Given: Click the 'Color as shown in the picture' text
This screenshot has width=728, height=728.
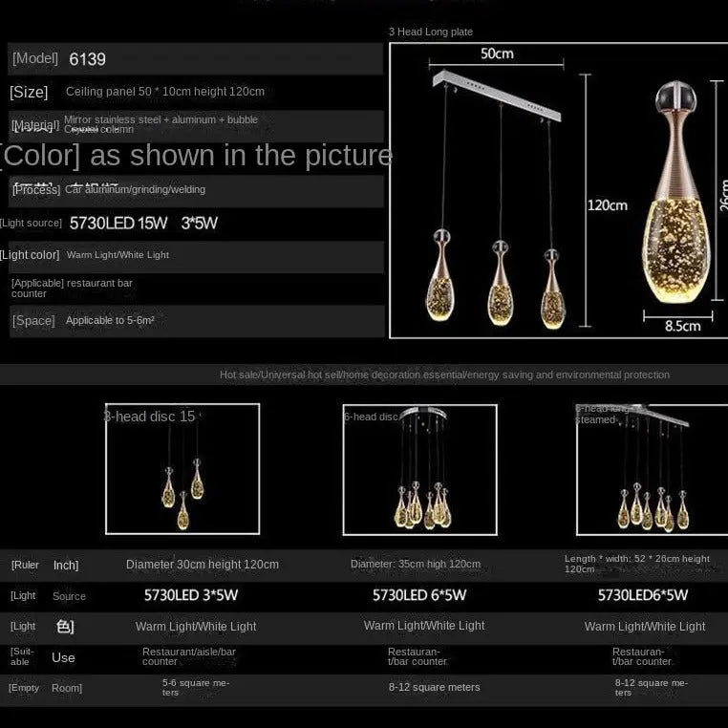Looking at the screenshot, I should click(197, 155).
